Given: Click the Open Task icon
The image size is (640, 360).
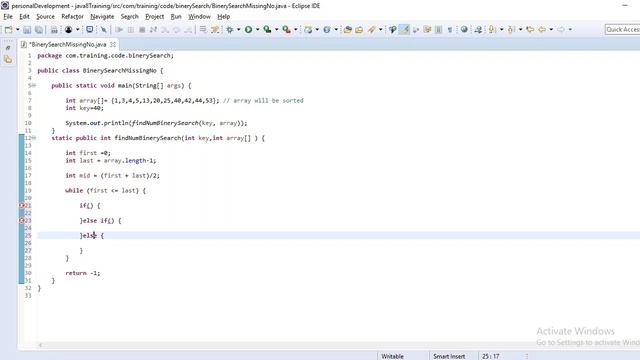Looking at the screenshot, I should [359, 29].
